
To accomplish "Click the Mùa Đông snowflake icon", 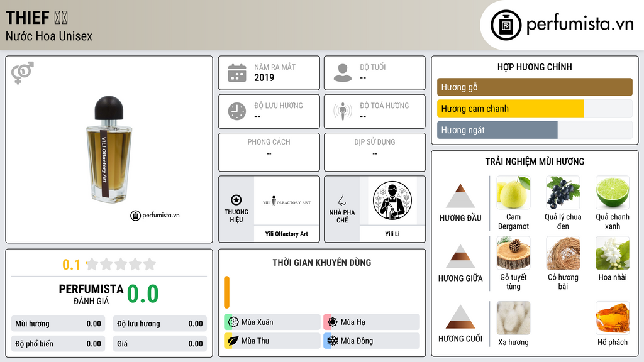I will click(x=332, y=341).
